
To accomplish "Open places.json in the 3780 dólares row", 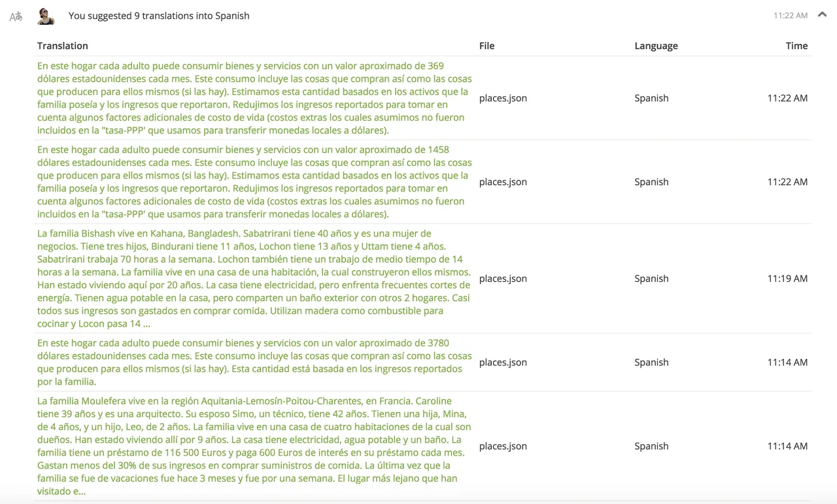I will tap(503, 362).
